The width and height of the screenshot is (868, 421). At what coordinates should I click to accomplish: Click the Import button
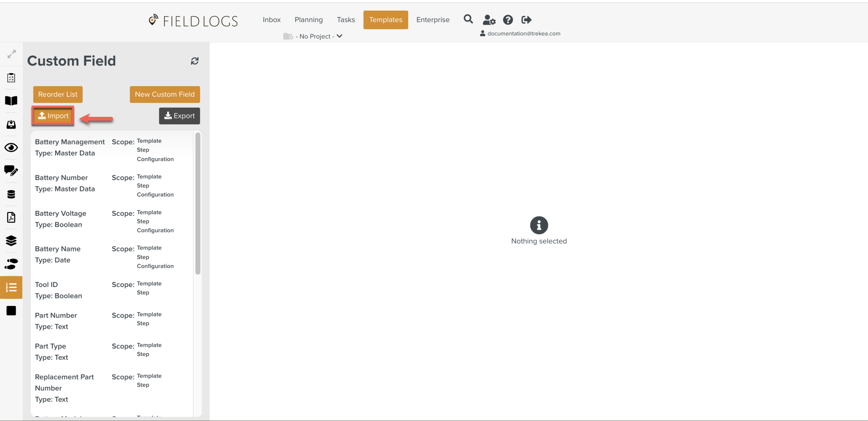point(53,116)
